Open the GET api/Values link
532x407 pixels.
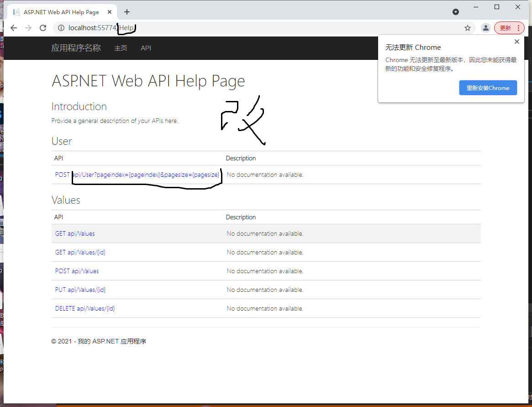75,233
